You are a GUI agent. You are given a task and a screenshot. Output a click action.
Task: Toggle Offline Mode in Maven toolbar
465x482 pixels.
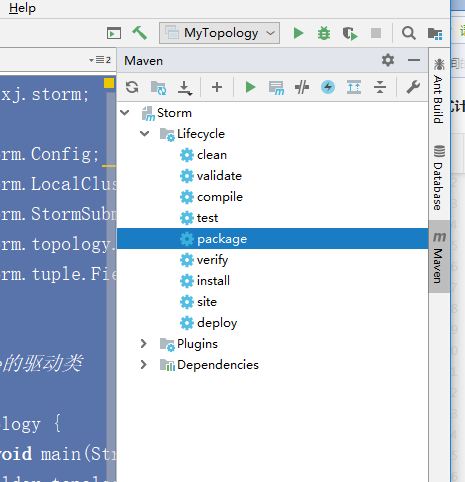pyautogui.click(x=302, y=87)
